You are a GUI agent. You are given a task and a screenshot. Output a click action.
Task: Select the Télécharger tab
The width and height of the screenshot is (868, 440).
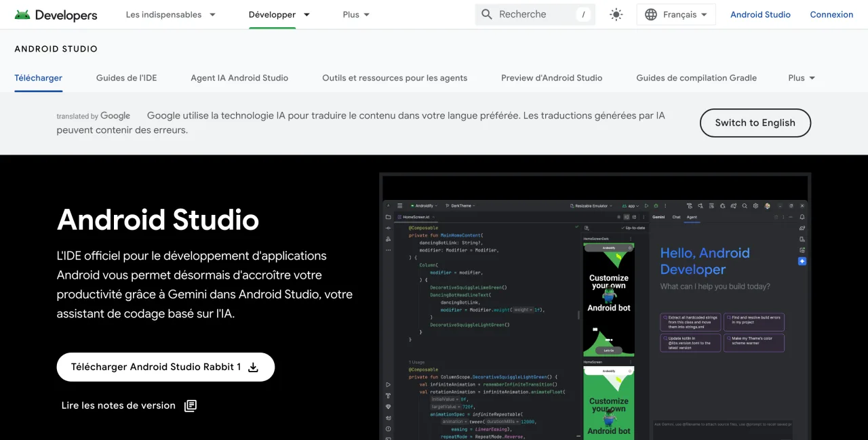pyautogui.click(x=39, y=78)
